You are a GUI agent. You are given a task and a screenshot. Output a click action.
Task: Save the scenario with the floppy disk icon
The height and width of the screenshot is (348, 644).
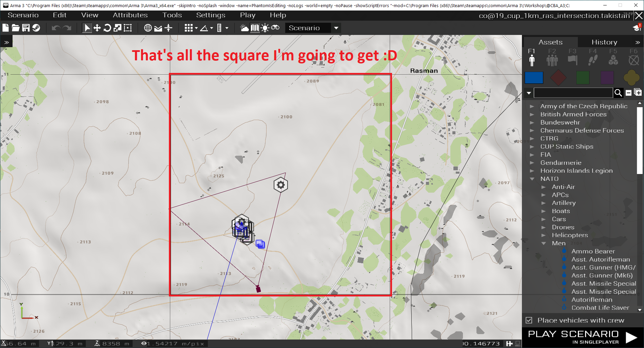coord(26,28)
